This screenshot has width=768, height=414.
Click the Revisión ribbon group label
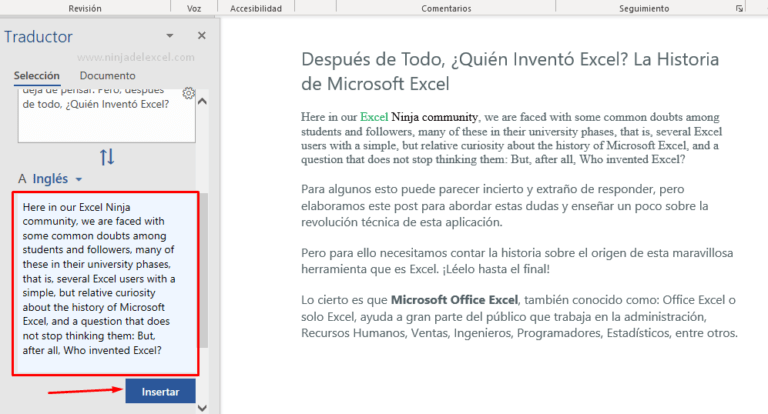click(84, 8)
